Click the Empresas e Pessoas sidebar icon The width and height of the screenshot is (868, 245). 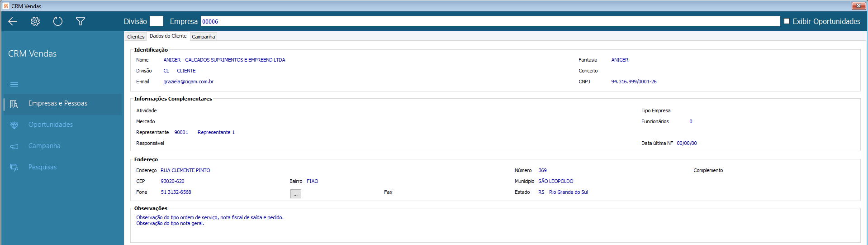point(14,104)
